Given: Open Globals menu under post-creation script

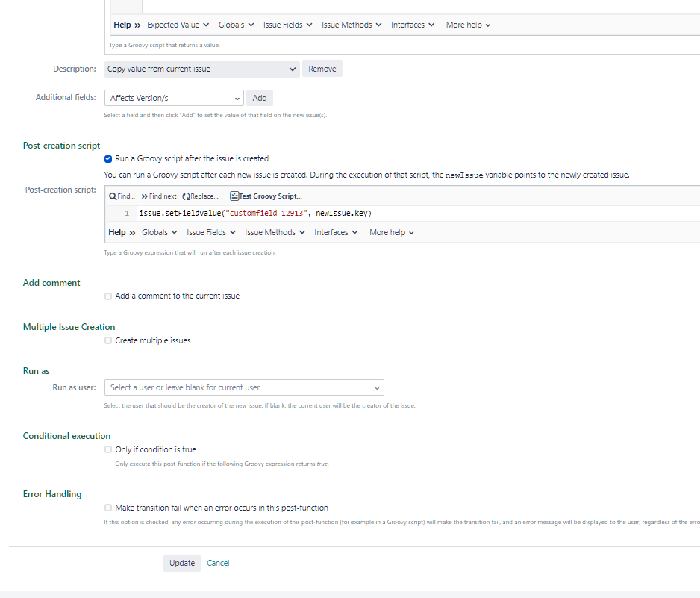Looking at the screenshot, I should 160,232.
